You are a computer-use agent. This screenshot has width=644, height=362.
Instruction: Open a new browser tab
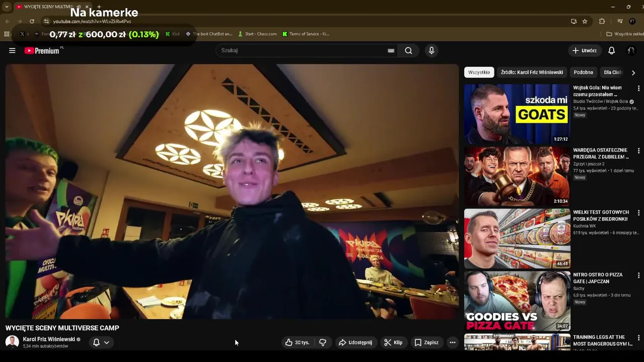[x=99, y=7]
